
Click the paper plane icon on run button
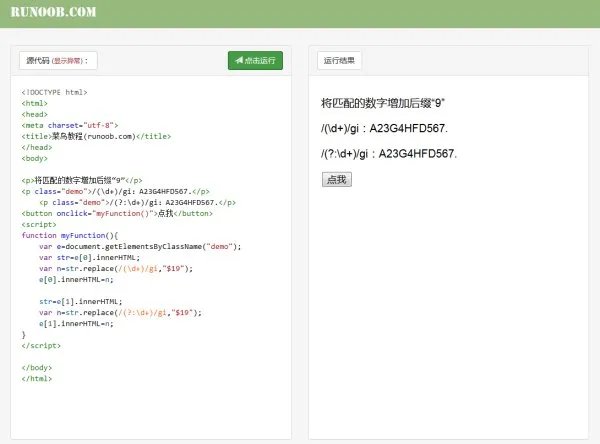pos(239,60)
